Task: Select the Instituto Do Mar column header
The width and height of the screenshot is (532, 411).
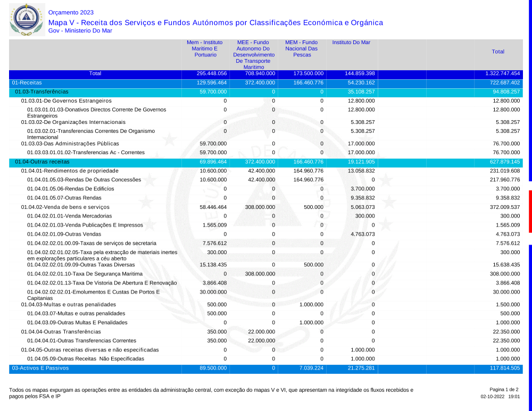Action: click(351, 43)
